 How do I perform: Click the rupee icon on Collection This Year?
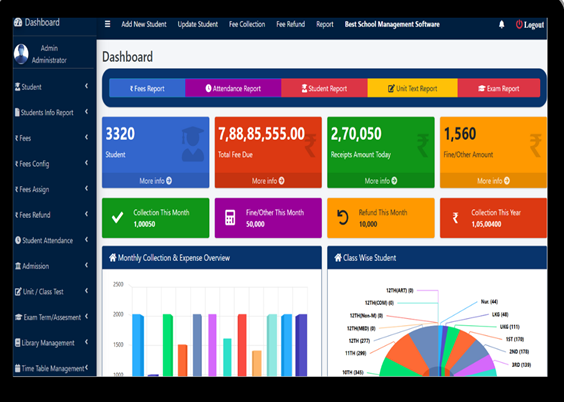pyautogui.click(x=455, y=218)
